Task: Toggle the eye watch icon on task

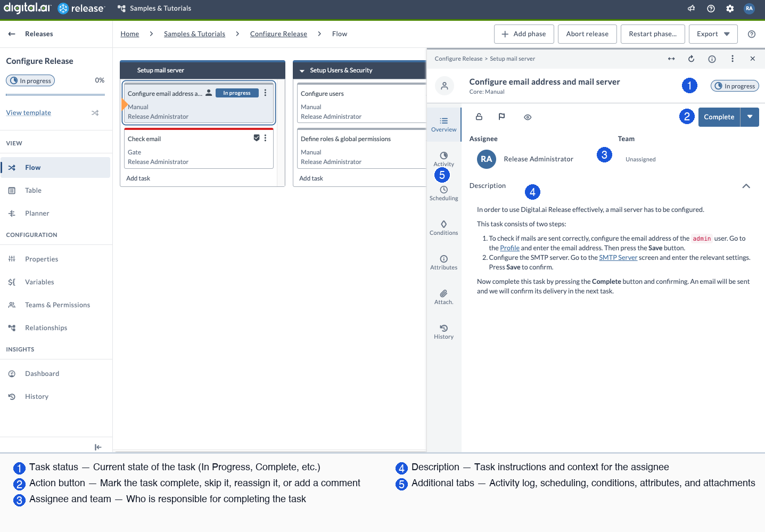Action: coord(528,117)
